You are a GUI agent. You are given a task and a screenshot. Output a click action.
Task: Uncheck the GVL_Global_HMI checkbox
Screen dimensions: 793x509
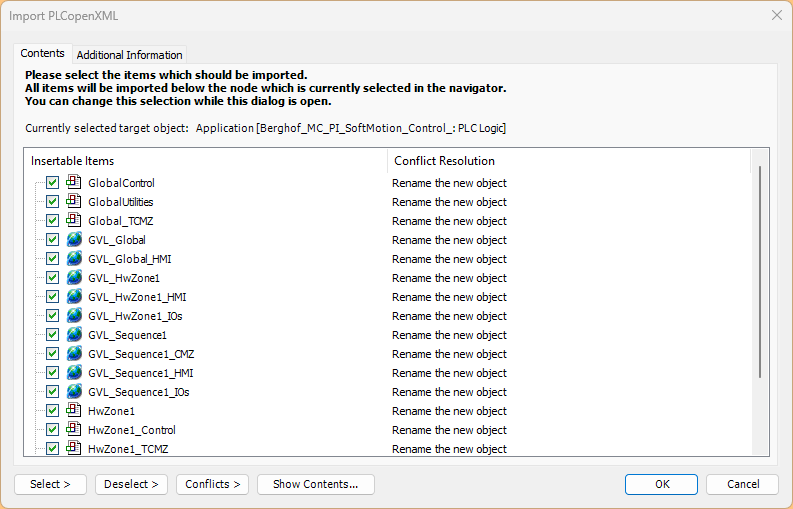[53, 259]
